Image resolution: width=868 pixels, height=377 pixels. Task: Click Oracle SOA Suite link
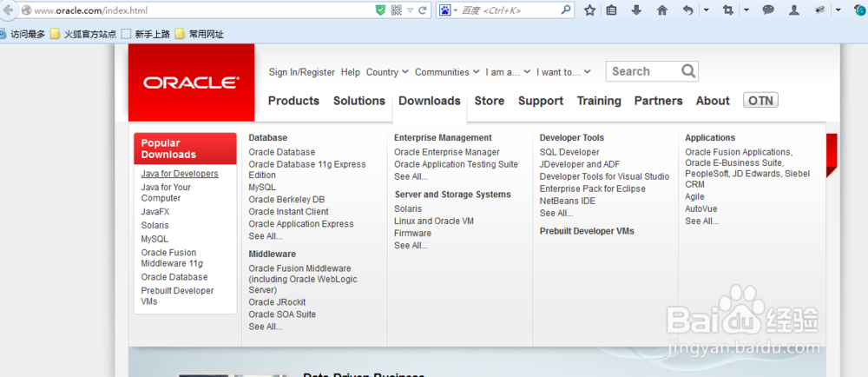tap(282, 314)
